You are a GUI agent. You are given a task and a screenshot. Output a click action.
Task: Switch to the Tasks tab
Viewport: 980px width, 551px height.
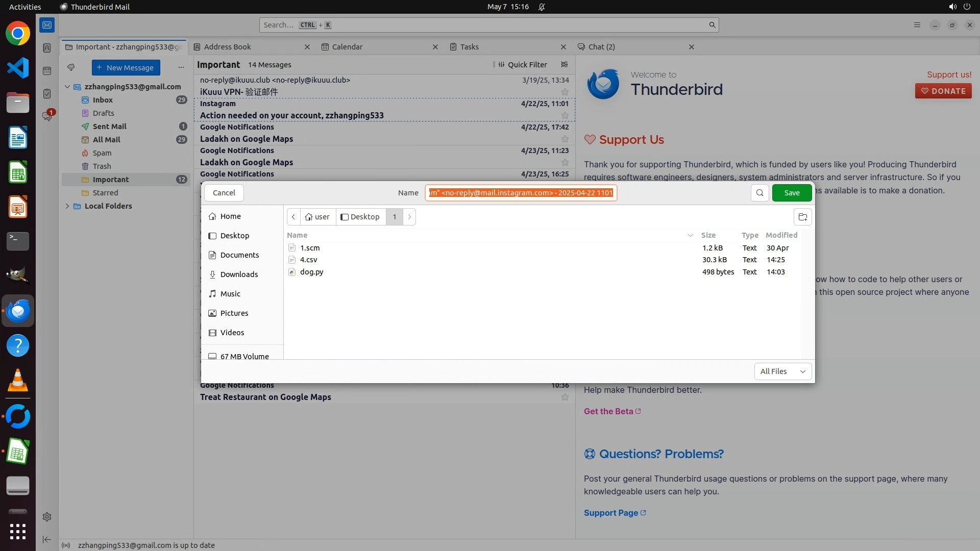point(469,47)
